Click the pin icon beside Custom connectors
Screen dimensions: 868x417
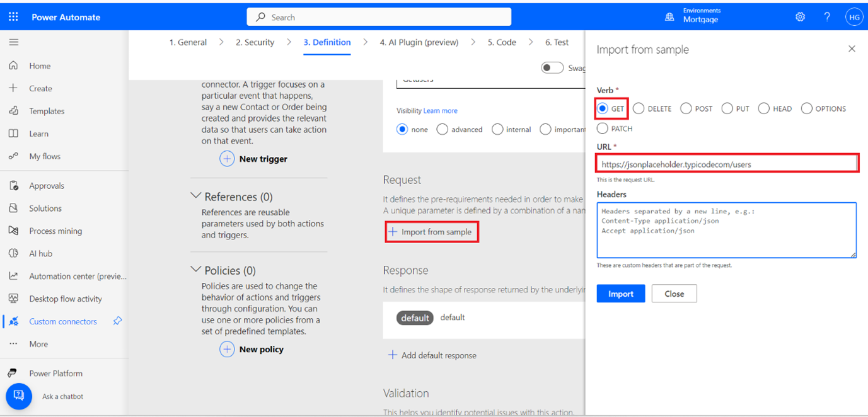(x=117, y=321)
